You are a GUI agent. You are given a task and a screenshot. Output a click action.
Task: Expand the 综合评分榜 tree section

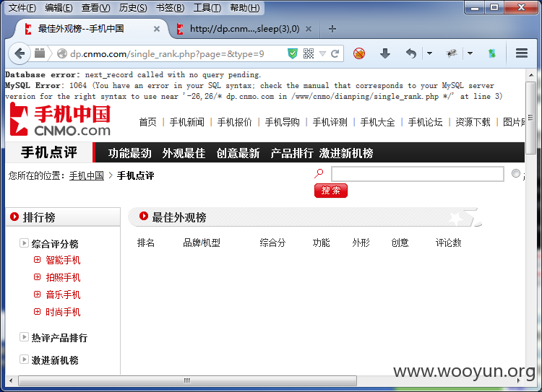24,243
